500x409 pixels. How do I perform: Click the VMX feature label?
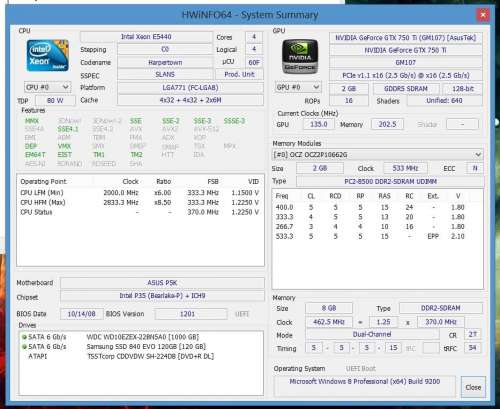click(64, 146)
